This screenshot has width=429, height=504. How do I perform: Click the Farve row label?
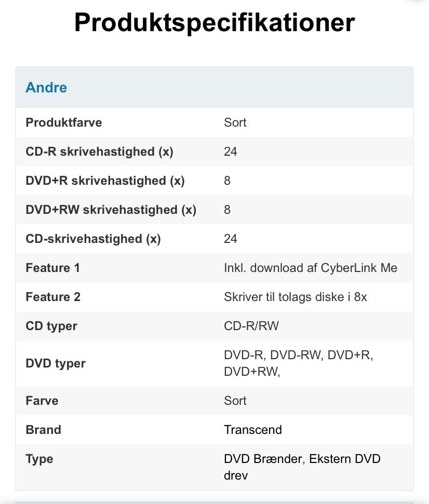(42, 401)
